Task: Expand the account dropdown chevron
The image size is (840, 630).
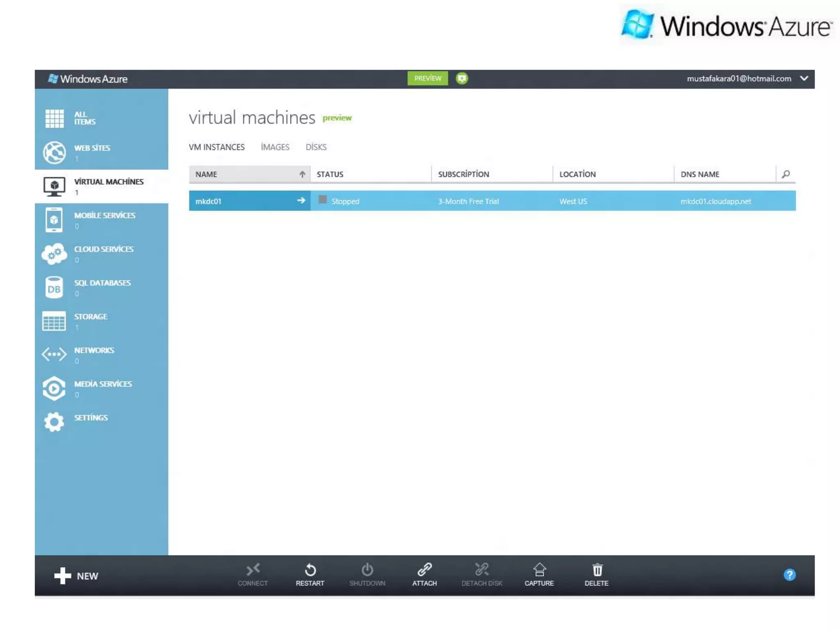Action: click(x=804, y=78)
